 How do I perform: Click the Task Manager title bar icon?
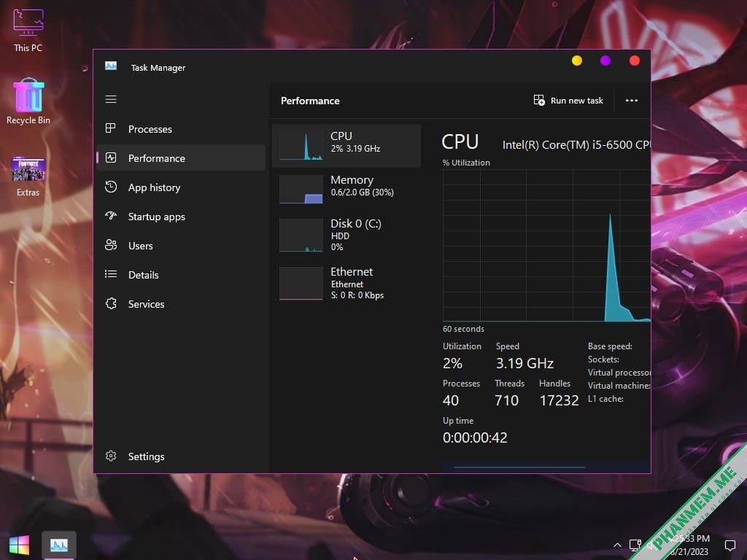pos(111,66)
